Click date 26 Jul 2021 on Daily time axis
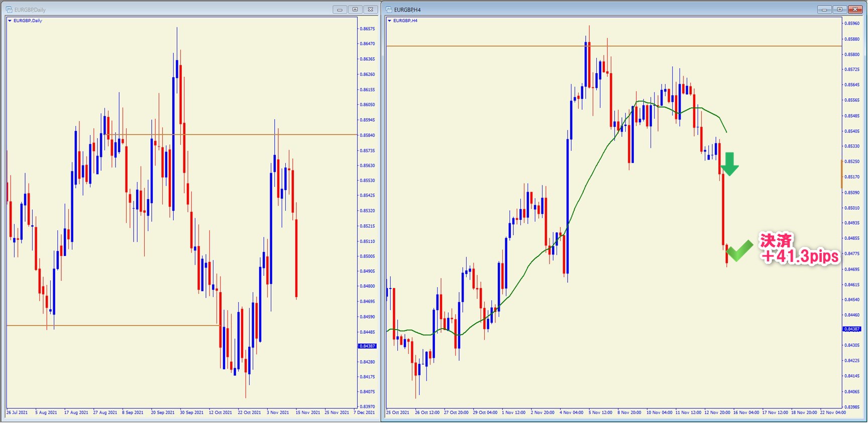Screen dimensions: 868x423 click(17, 413)
